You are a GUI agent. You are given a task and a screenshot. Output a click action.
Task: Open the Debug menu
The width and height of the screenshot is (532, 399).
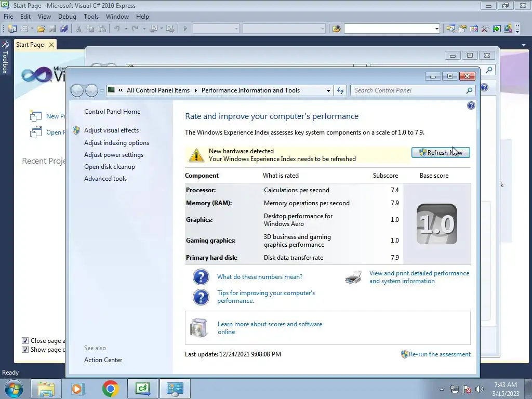[67, 17]
